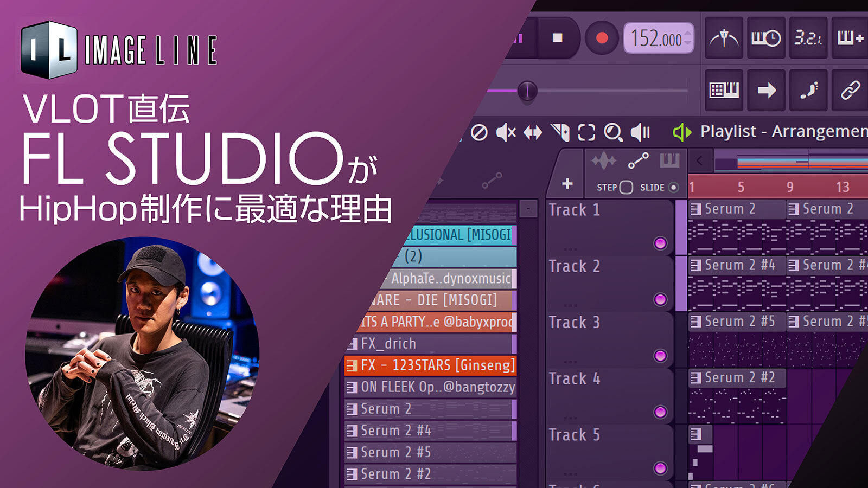Viewport: 868px width, 488px height.
Task: Click the plus button to add a track
Action: [567, 184]
